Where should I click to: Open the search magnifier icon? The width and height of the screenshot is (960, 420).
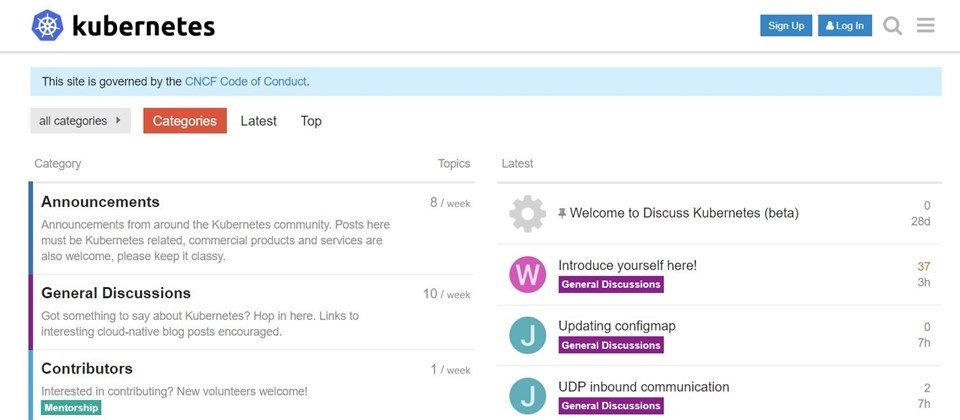pyautogui.click(x=893, y=26)
